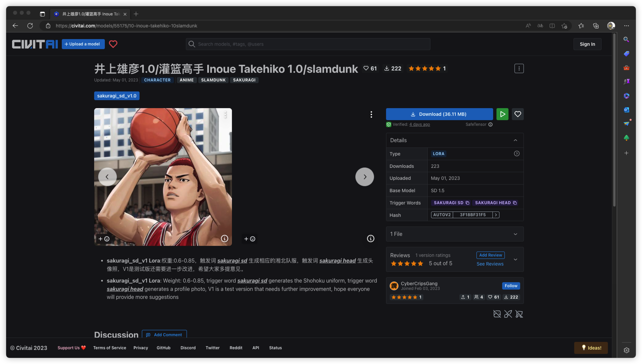642x364 pixels.
Task: Show the previous gallery image
Action: click(107, 177)
